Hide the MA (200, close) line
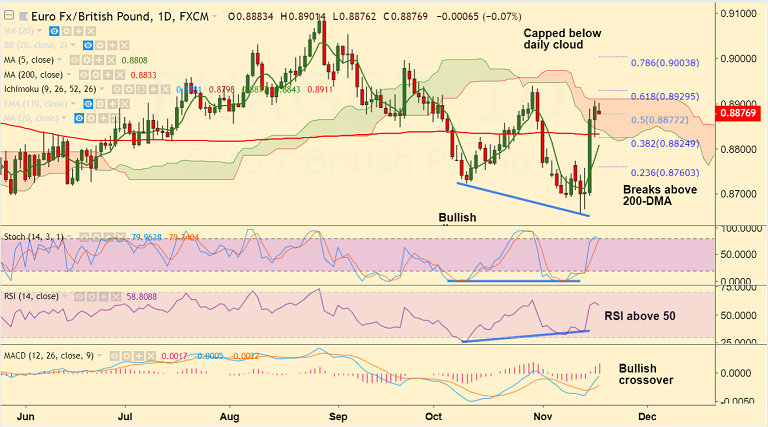This screenshot has width=768, height=427. pyautogui.click(x=84, y=75)
